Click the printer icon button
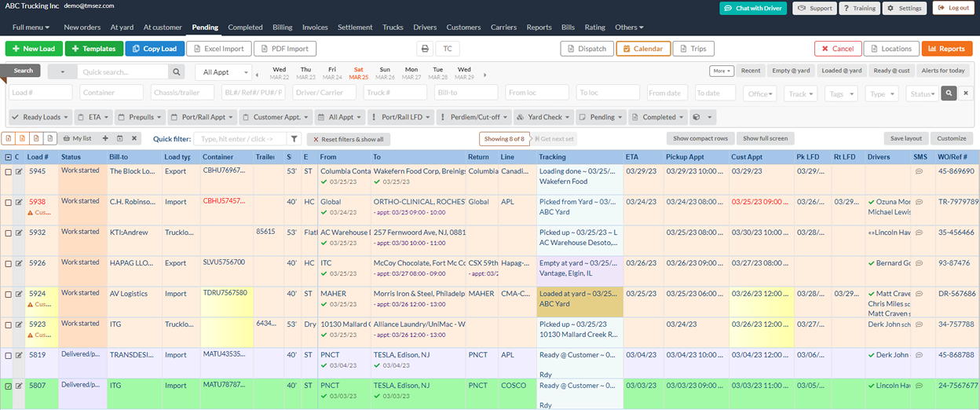Viewport: 980px width, 410px height. coord(425,49)
